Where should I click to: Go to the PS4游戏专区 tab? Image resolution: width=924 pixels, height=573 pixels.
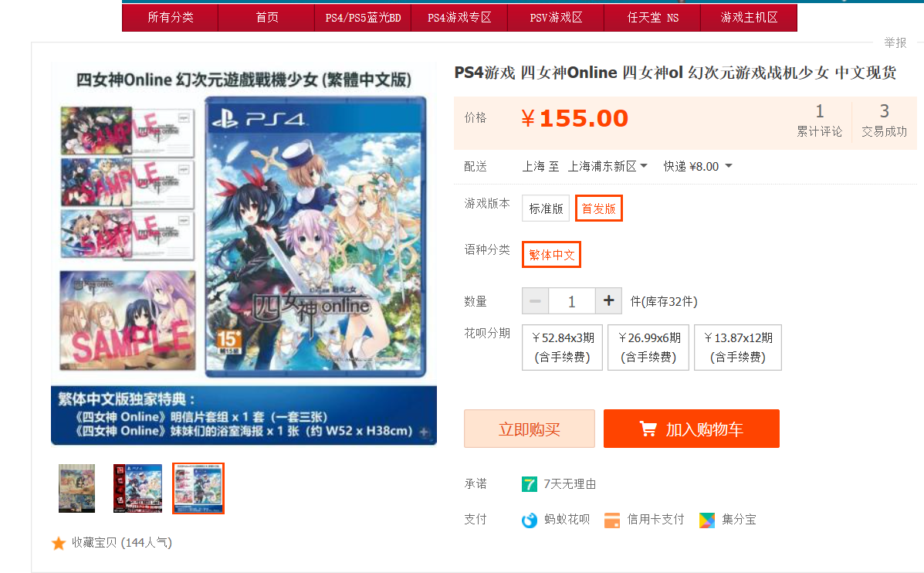click(x=459, y=18)
